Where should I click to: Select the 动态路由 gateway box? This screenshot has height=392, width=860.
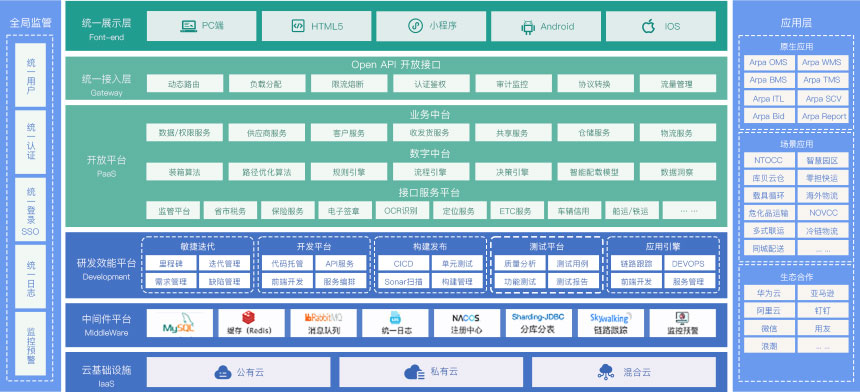click(184, 84)
